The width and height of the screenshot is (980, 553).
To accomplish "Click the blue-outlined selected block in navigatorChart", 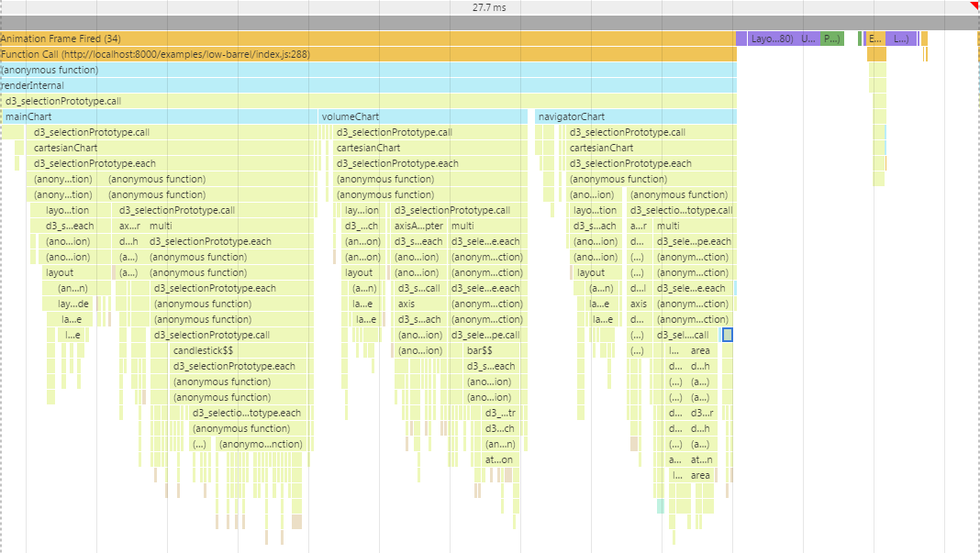I will 728,335.
